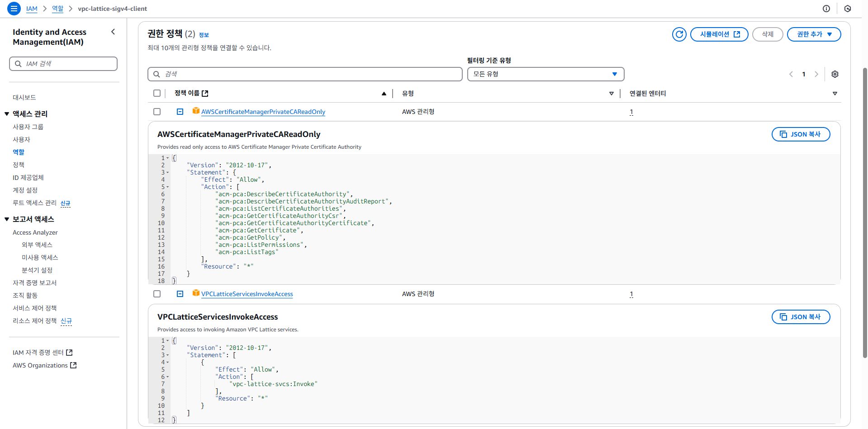The image size is (868, 429).
Task: Collapse the AWSCertificateManagerPrivateCAReadOnly policy row
Action: [180, 112]
